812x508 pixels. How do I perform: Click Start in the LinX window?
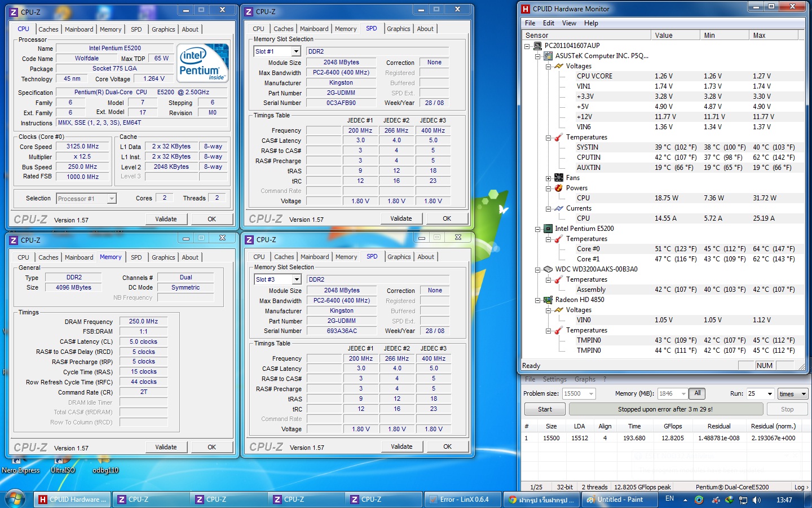point(545,409)
